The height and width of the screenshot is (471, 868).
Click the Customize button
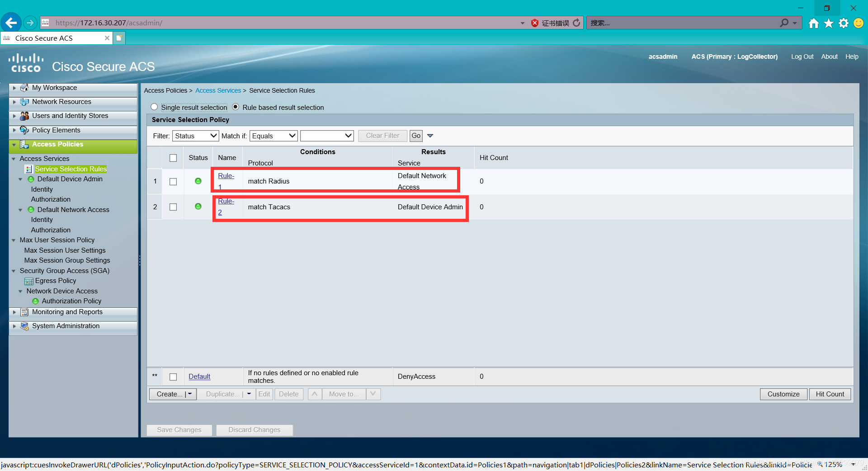click(783, 394)
